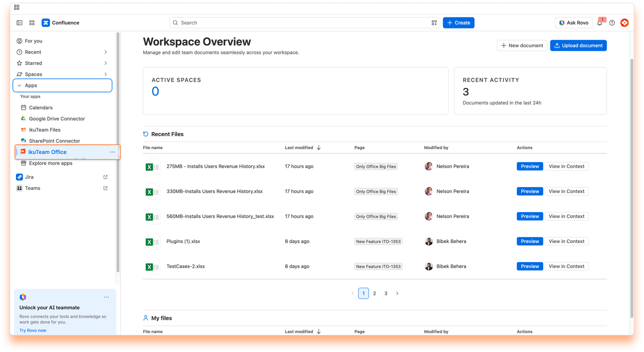Viewport: 644px width, 352px height.
Task: Click the Excel icon for TestCases-2.xlsx
Action: point(152,267)
